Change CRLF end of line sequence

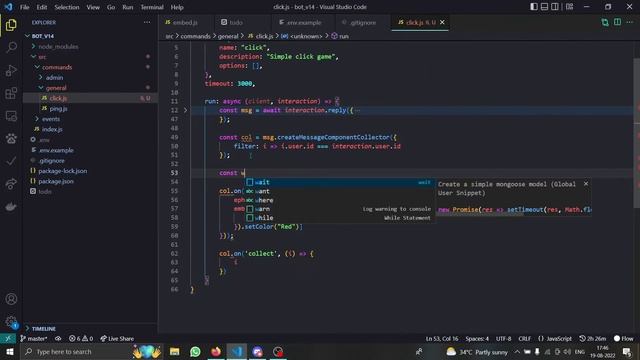click(524, 338)
